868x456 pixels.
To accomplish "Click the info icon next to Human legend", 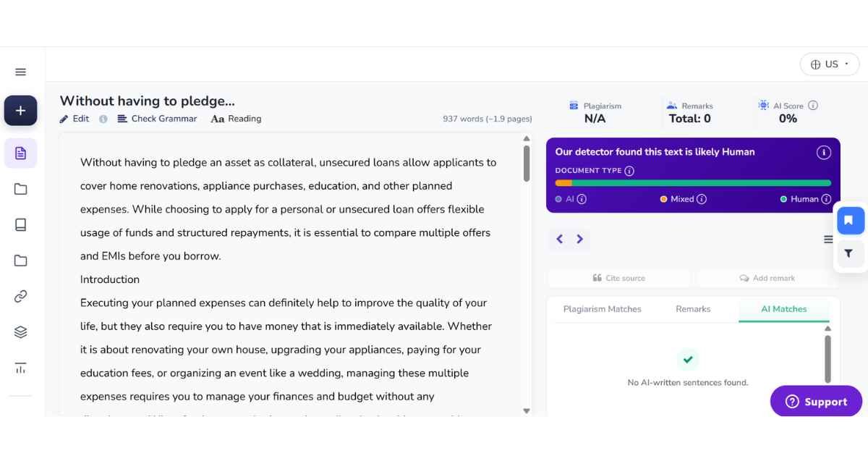I will tap(826, 199).
